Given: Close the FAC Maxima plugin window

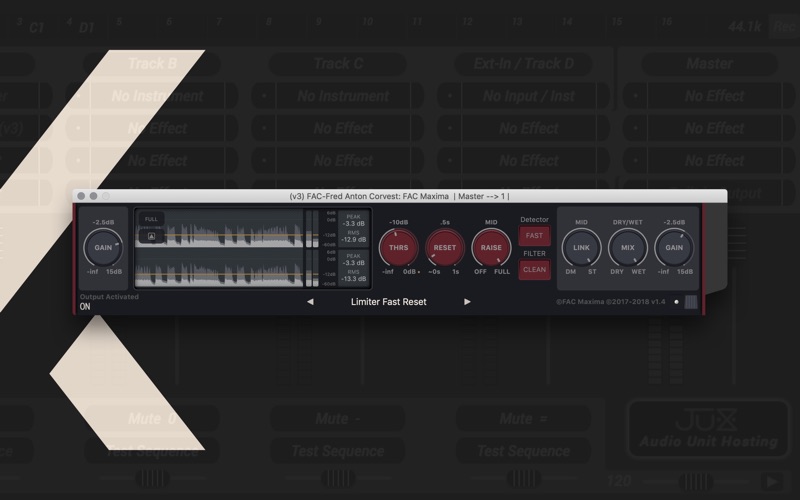Looking at the screenshot, I should click(x=81, y=196).
